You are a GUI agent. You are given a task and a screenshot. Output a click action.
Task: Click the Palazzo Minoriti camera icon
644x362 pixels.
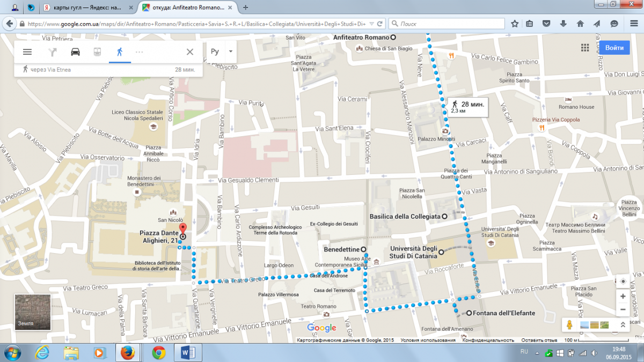pos(445,131)
